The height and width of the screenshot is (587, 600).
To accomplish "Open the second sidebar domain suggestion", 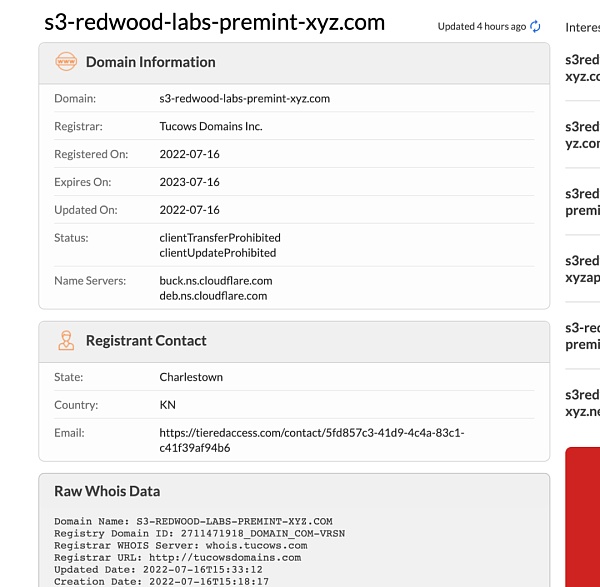I will (583, 135).
